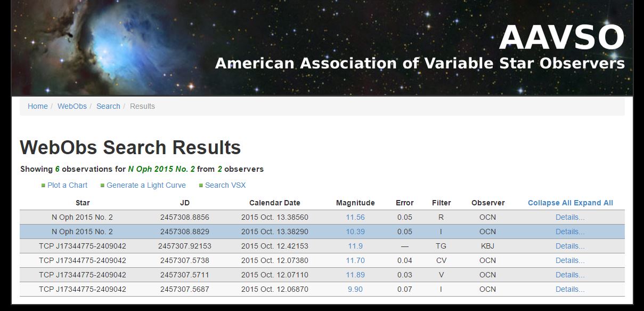
Task: Open the 11.70 magnitude link
Action: (355, 260)
